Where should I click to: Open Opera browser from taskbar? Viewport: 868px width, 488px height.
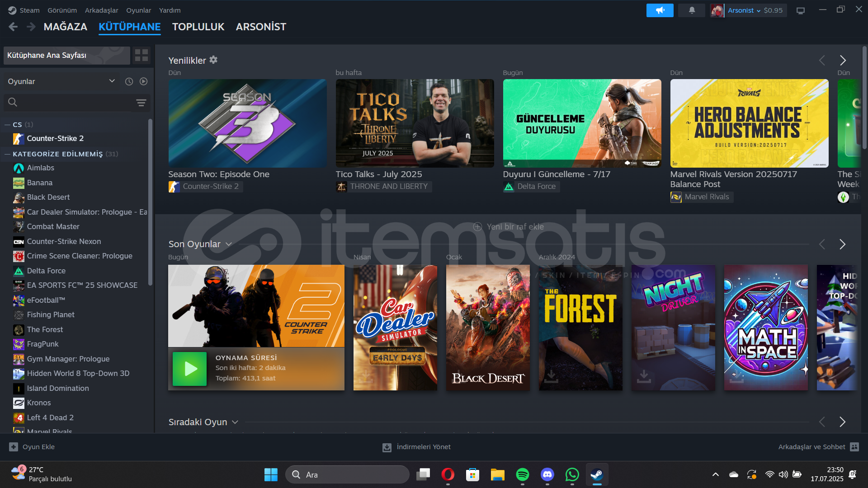pyautogui.click(x=448, y=474)
